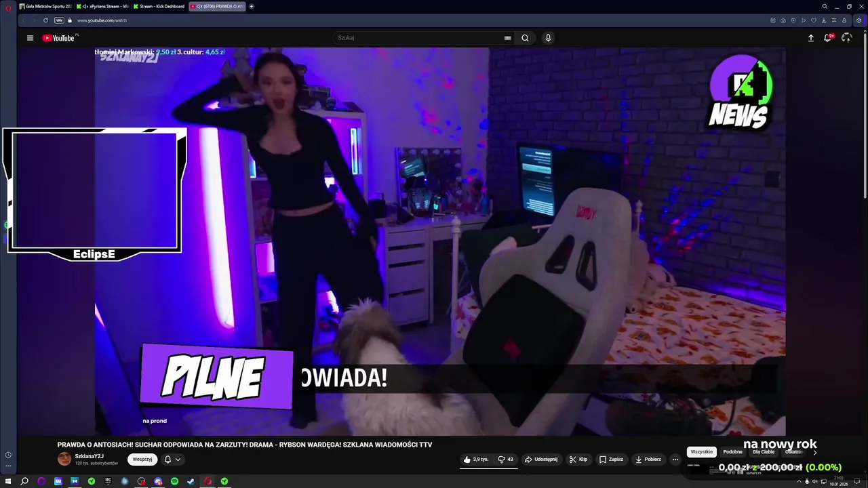Screen dimensions: 868x488
Task: Create a clip with Klip button
Action: pyautogui.click(x=578, y=459)
